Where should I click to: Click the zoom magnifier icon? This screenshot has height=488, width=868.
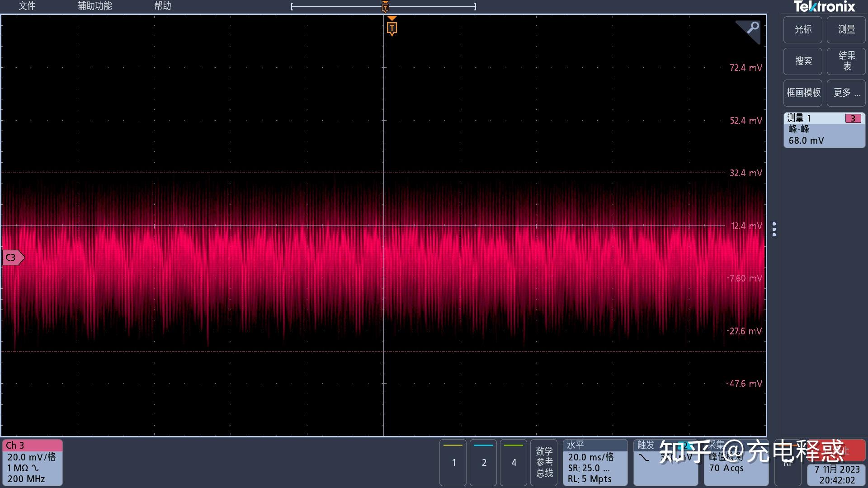(x=752, y=29)
